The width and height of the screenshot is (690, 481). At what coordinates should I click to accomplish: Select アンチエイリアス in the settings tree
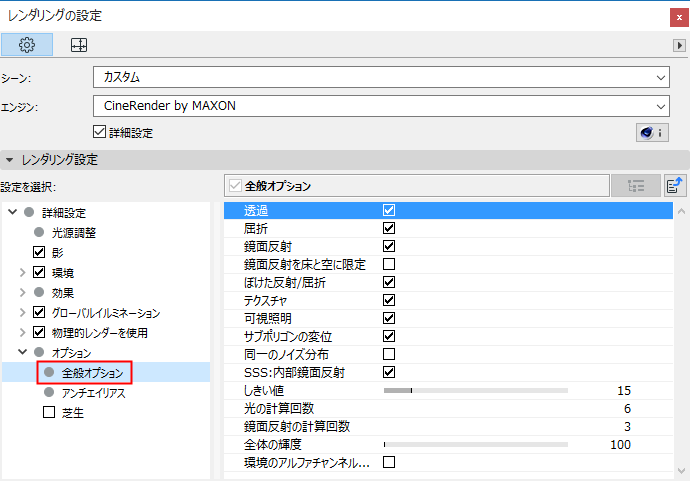click(93, 393)
